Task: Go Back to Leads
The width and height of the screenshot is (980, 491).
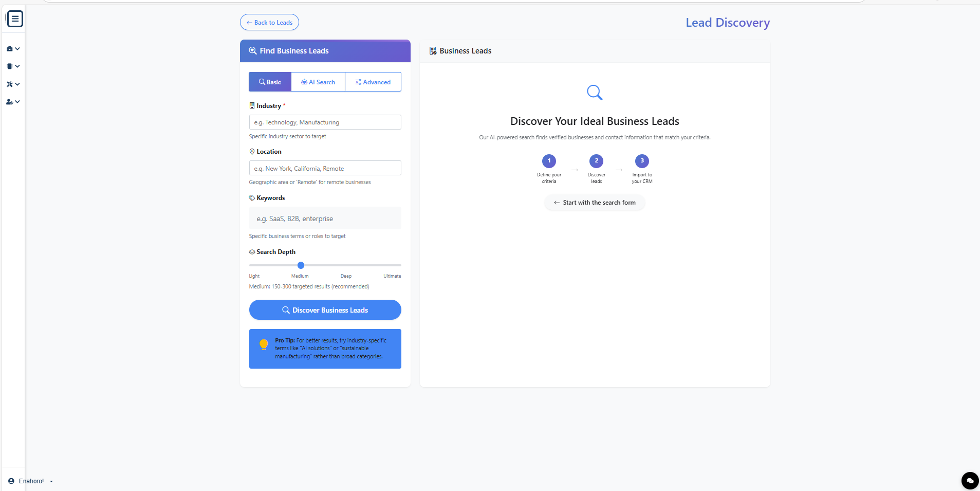Action: (269, 22)
